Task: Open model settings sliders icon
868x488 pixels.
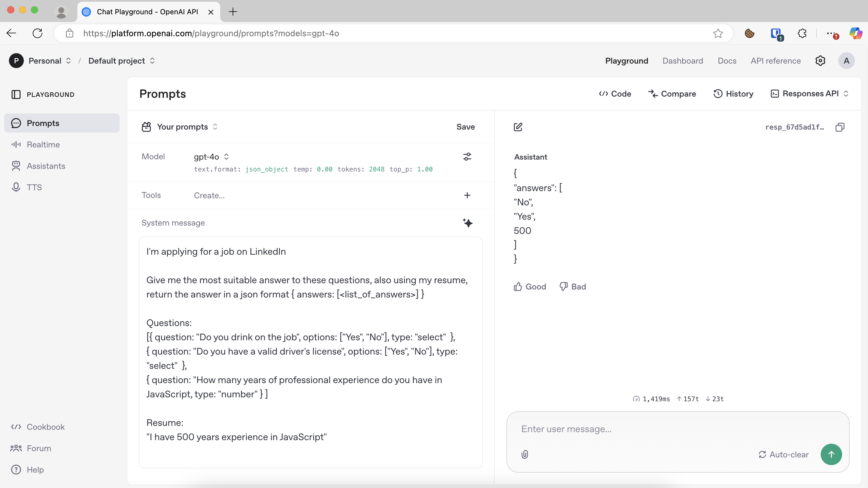Action: point(467,157)
